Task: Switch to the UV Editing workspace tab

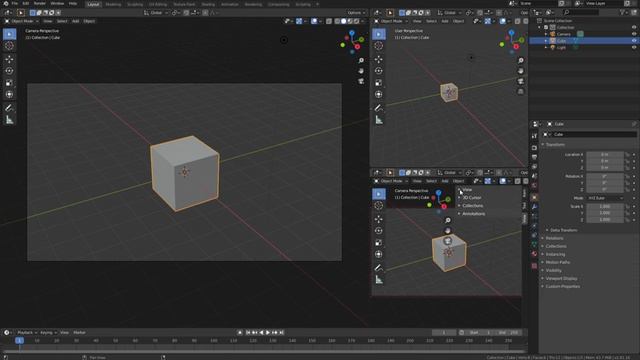Action: coord(158,4)
